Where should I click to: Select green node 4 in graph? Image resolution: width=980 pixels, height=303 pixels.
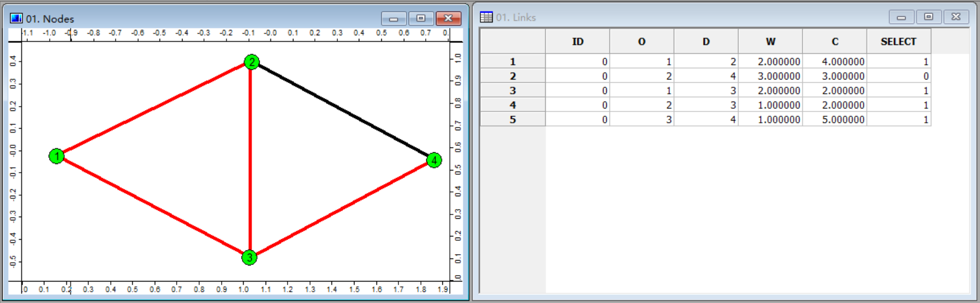[x=434, y=160]
